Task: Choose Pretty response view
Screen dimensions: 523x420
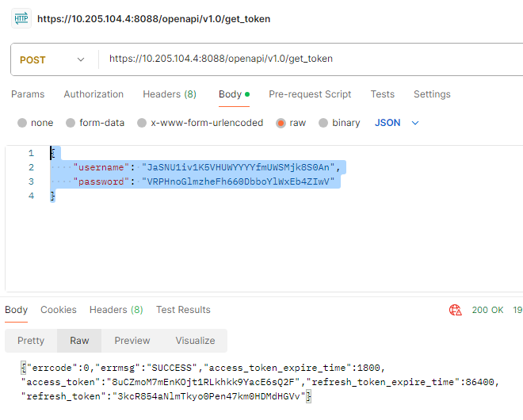Action: (x=31, y=341)
